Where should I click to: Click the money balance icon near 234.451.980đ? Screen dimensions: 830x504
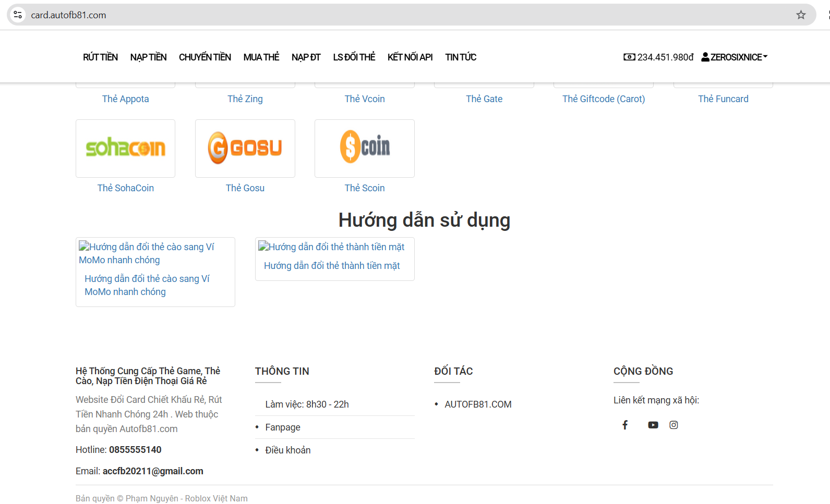(629, 57)
